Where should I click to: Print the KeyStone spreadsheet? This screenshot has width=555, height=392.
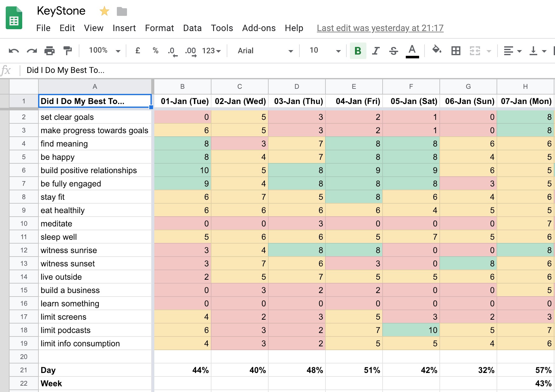[49, 50]
